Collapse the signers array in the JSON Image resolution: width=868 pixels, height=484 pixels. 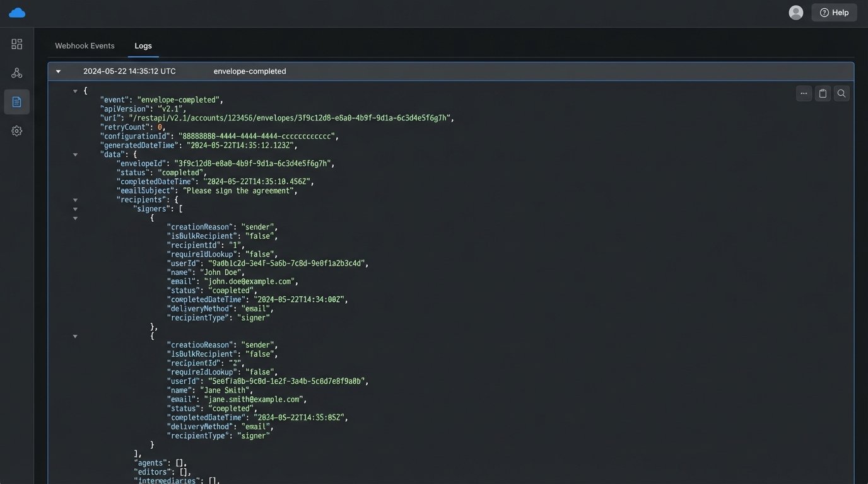point(75,209)
